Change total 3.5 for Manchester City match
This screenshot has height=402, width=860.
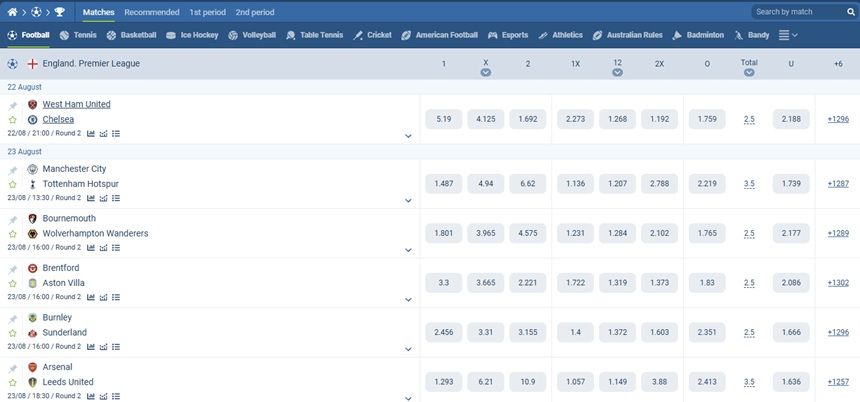pos(749,184)
